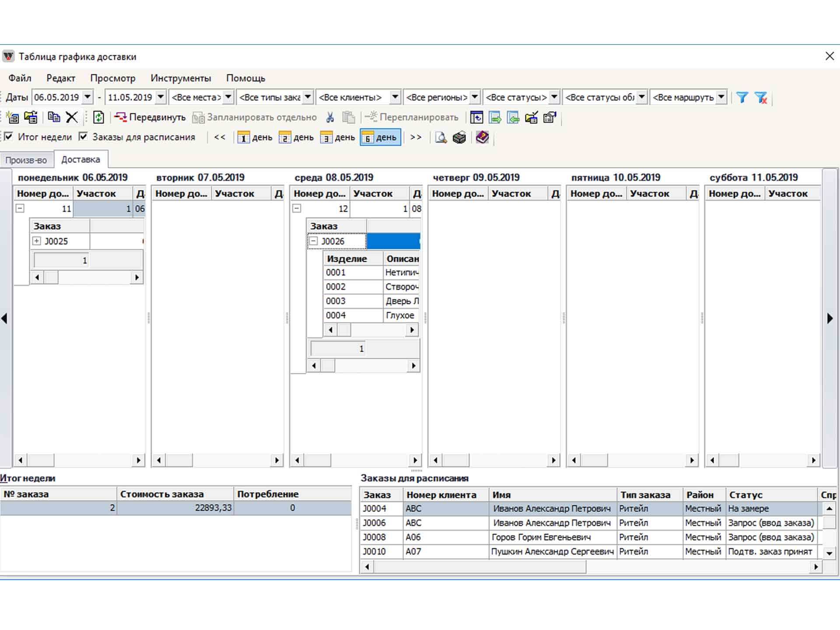840x630 pixels.
Task: Click the Передвинуть button
Action: 150,117
